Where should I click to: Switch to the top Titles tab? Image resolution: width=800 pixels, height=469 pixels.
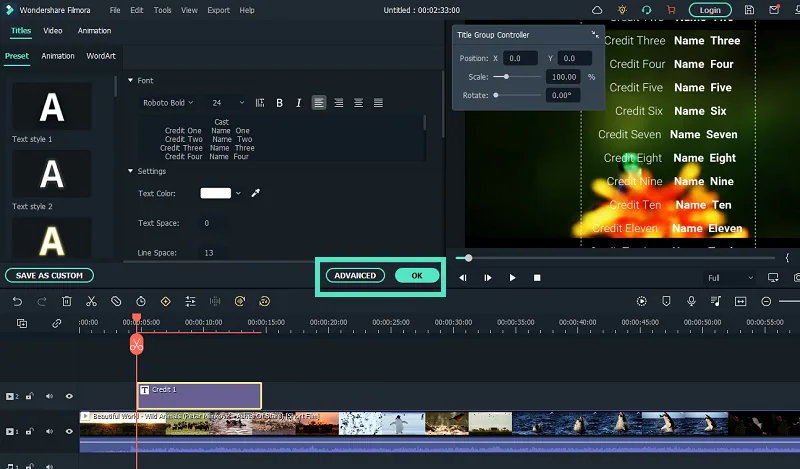click(x=21, y=31)
